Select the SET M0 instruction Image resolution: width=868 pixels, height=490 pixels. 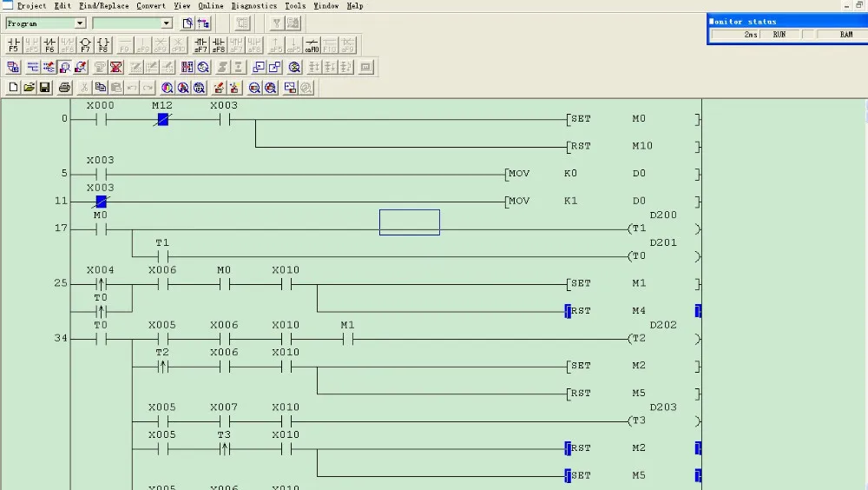[633, 119]
